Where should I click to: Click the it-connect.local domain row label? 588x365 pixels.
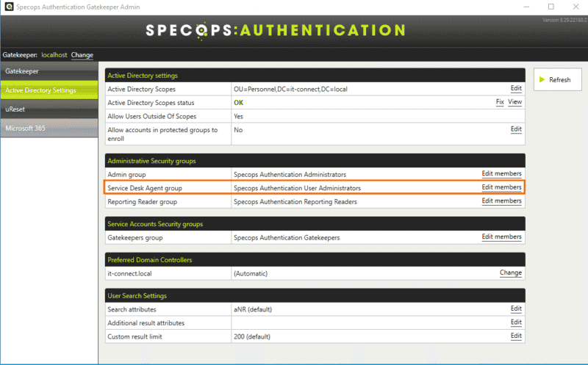point(129,273)
